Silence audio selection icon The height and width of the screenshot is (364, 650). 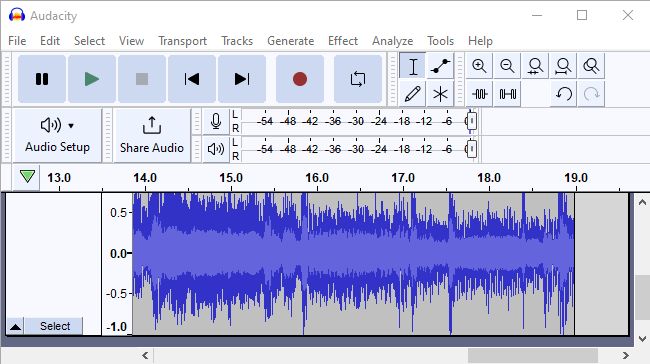point(507,94)
